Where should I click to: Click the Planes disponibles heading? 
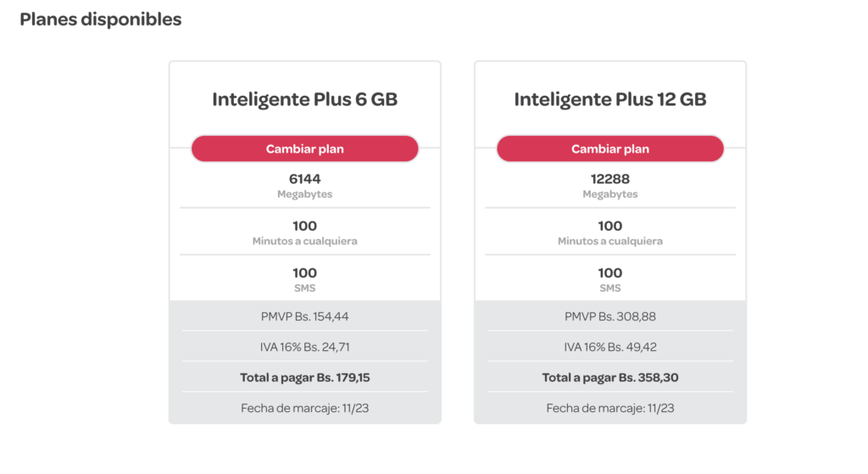(x=100, y=20)
